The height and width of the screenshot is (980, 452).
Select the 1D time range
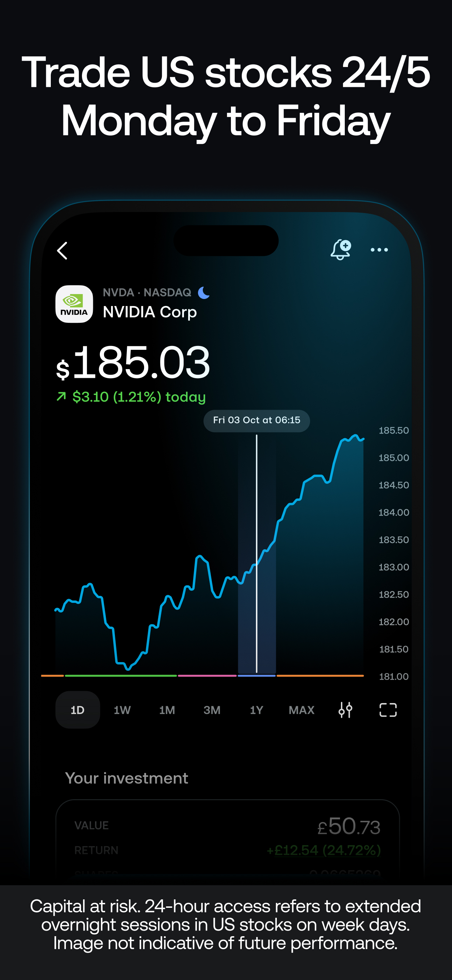click(x=78, y=710)
